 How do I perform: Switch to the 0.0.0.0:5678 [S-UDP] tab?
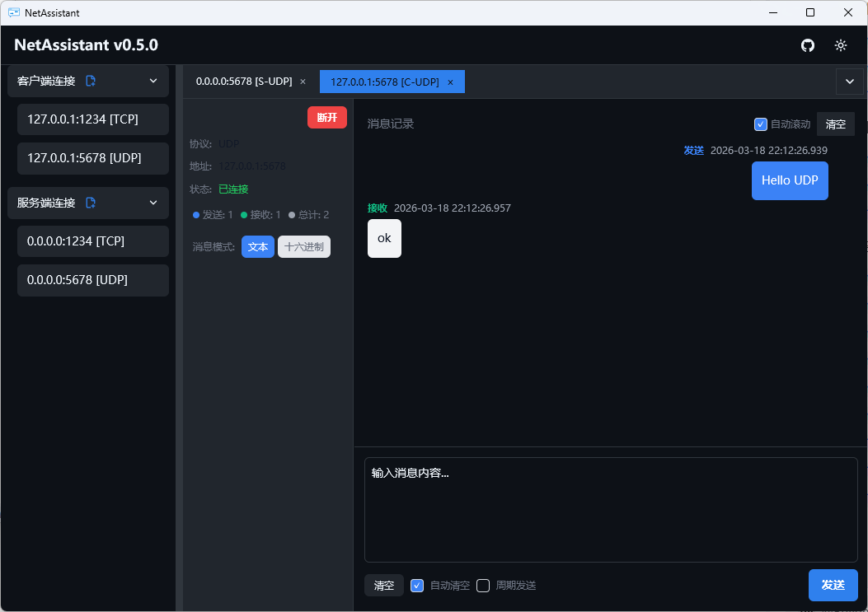pos(243,82)
